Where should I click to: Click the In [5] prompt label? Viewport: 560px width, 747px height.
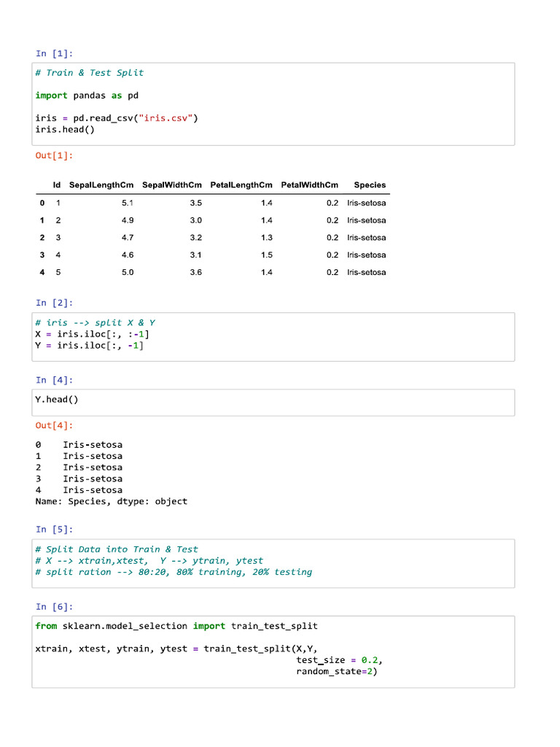coord(55,529)
